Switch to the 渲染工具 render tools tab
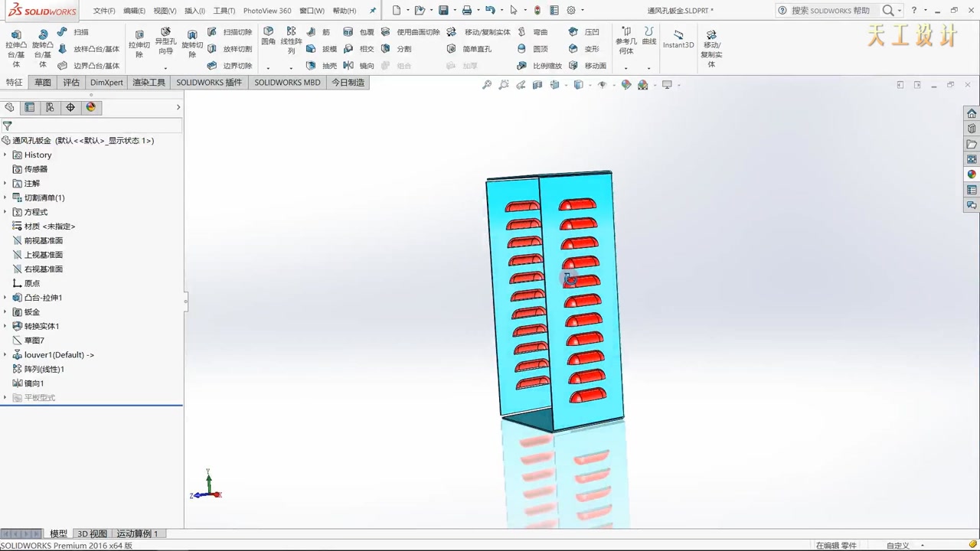The image size is (980, 551). tap(149, 83)
